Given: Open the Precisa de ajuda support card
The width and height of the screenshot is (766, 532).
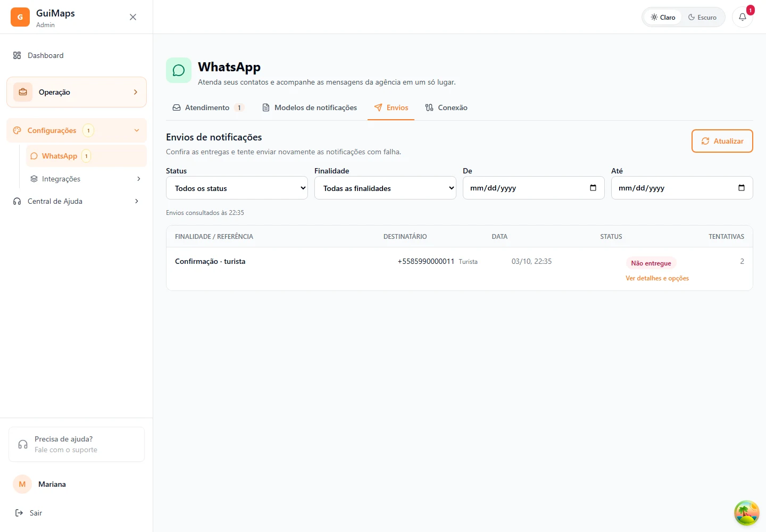Looking at the screenshot, I should (x=77, y=444).
